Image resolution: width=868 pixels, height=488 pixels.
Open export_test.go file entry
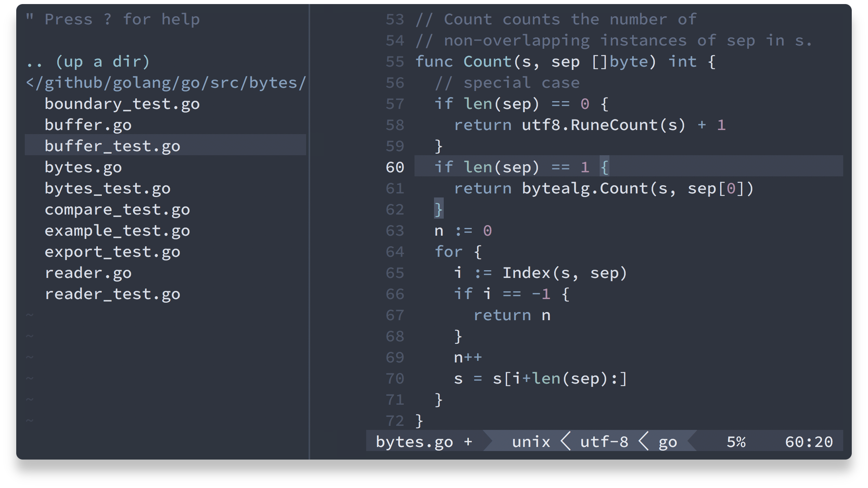coord(112,252)
